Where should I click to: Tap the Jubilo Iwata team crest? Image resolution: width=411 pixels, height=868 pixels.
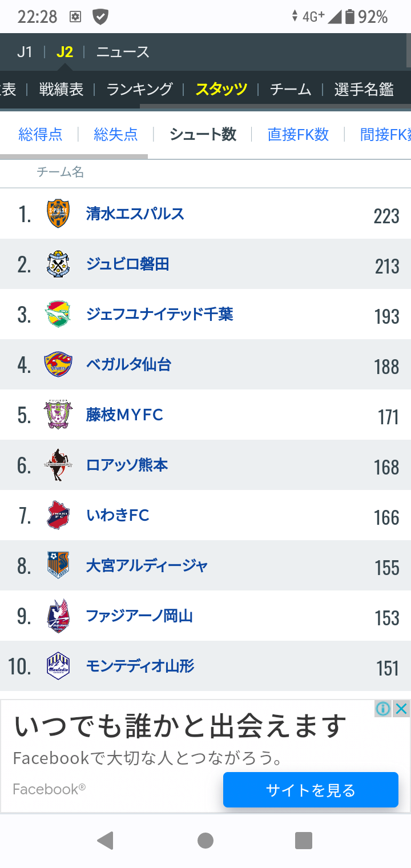pyautogui.click(x=58, y=264)
